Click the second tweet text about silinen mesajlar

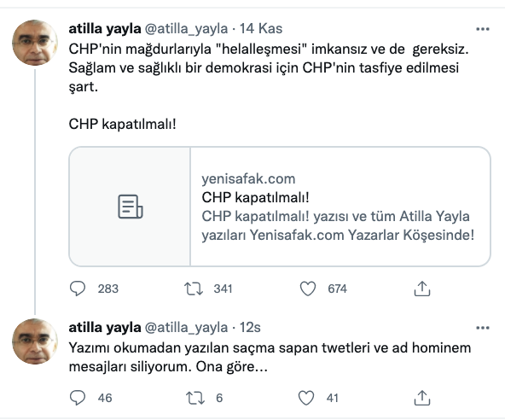270,357
